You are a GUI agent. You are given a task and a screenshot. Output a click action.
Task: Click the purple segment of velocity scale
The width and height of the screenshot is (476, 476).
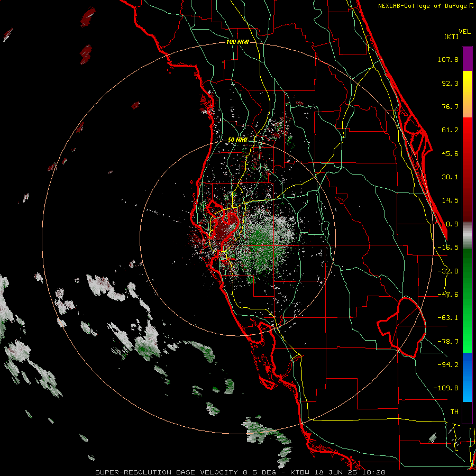(467, 59)
